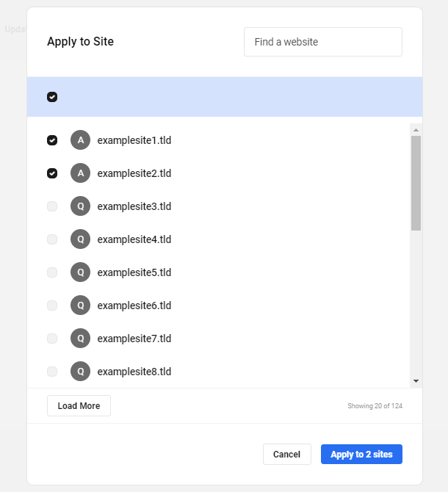Viewport: 448px width, 492px height.
Task: Click the Q avatar beside examplesite6.tld
Action: [x=80, y=305]
